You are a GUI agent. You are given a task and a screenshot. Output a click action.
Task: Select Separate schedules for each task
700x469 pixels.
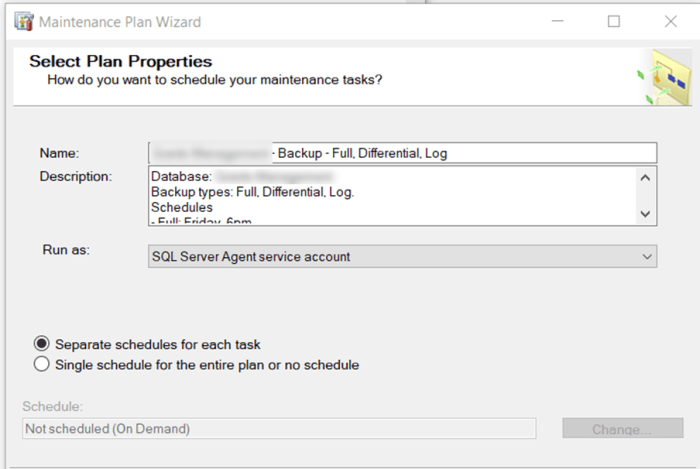point(42,344)
